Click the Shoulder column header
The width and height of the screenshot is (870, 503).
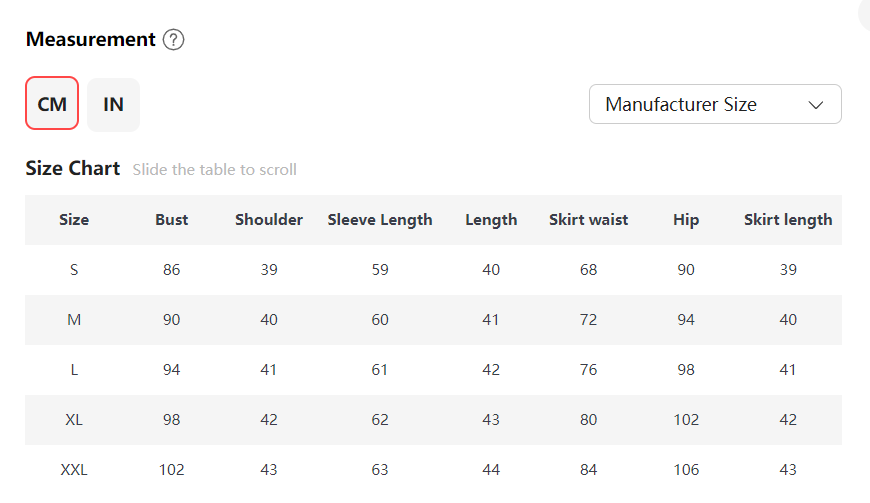269,220
